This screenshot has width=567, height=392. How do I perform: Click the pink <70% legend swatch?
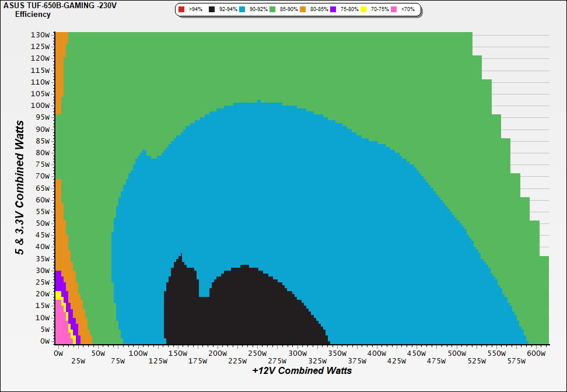point(394,10)
